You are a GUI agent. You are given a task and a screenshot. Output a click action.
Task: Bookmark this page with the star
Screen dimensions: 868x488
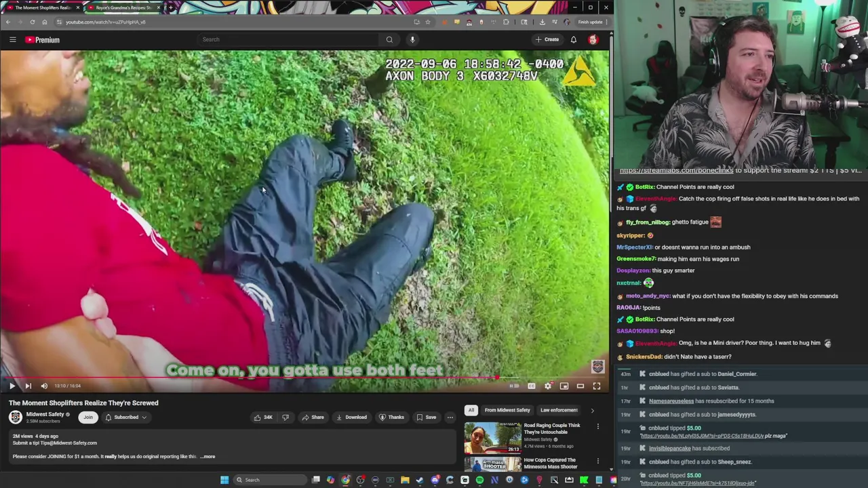click(x=428, y=22)
